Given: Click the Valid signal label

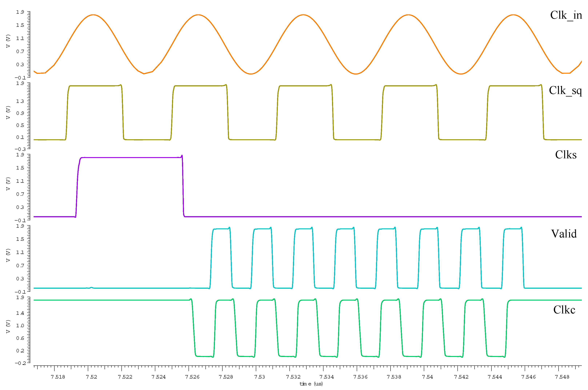Looking at the screenshot, I should point(564,234).
